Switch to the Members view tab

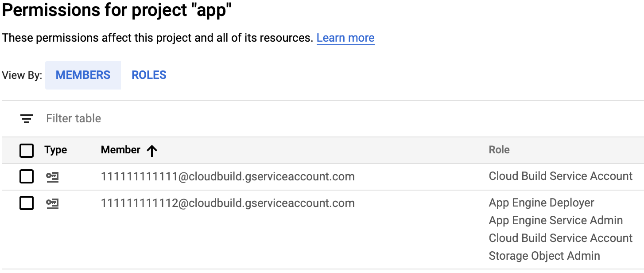[x=83, y=75]
